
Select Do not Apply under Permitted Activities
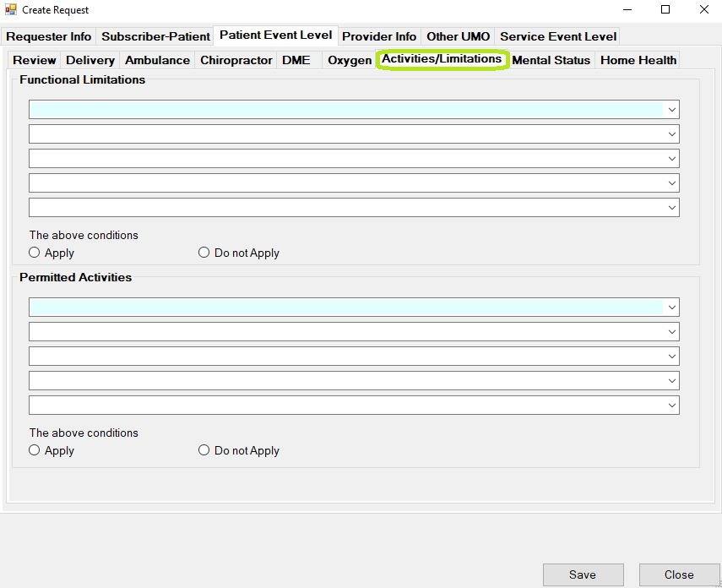238,450
